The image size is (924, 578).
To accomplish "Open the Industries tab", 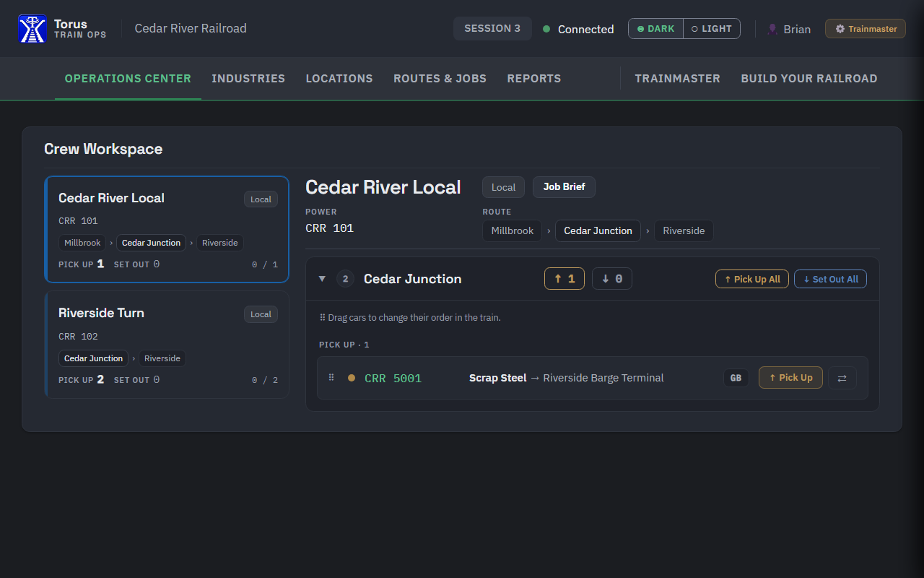I will (x=248, y=79).
